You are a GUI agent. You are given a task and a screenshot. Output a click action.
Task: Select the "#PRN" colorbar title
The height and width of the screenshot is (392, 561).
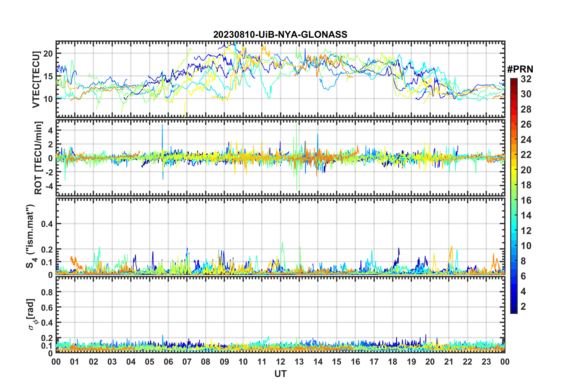pos(520,69)
